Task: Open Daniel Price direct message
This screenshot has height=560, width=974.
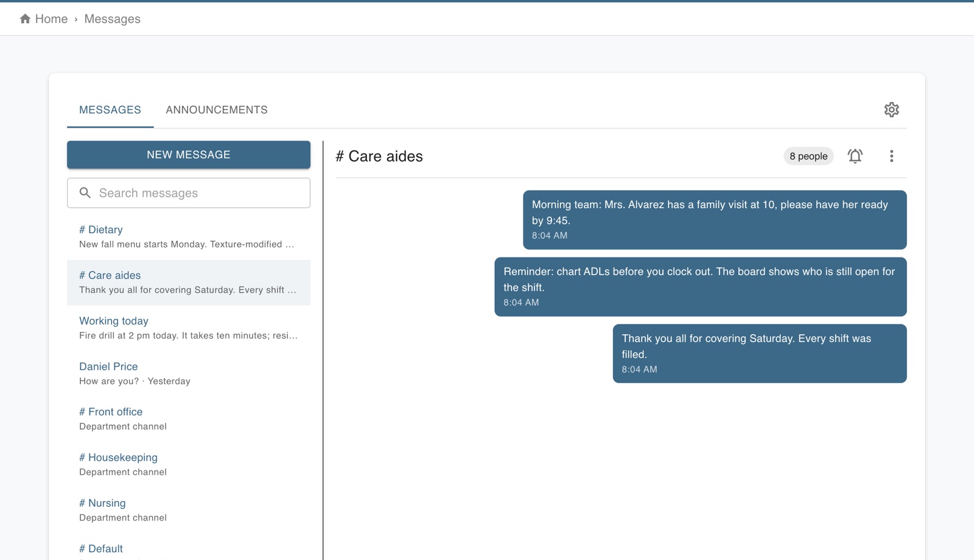Action: (189, 374)
